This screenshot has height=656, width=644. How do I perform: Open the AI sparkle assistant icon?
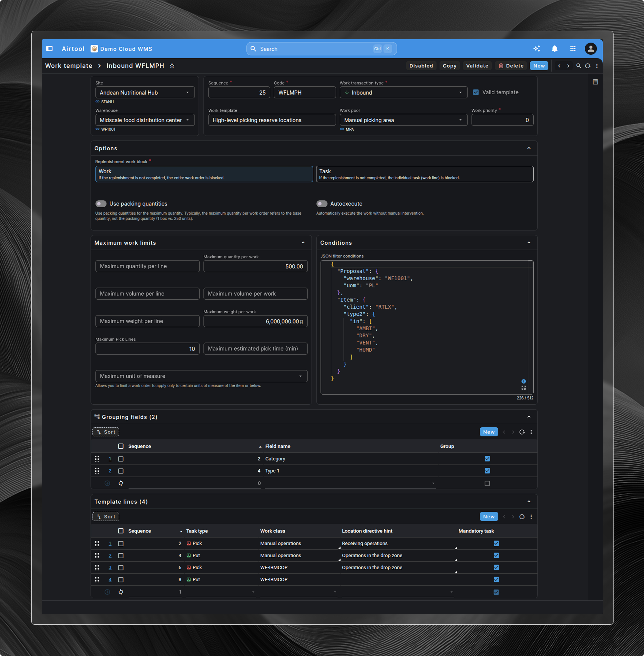(536, 49)
